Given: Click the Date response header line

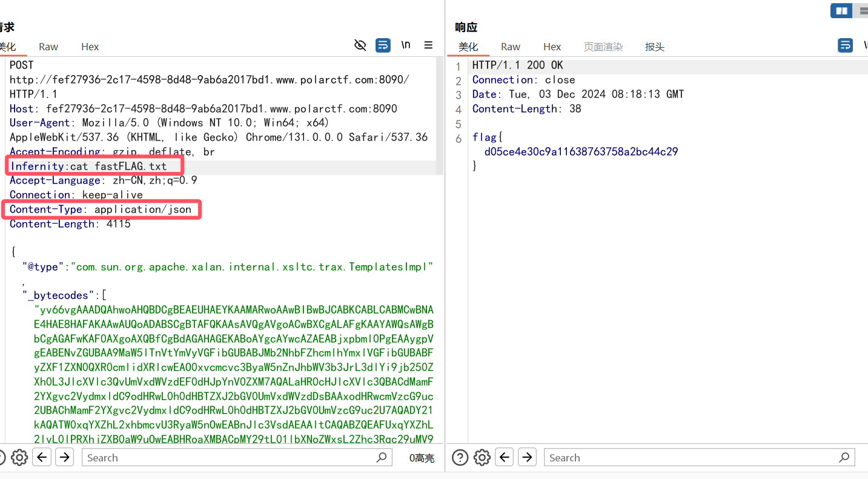Looking at the screenshot, I should click(x=578, y=94).
